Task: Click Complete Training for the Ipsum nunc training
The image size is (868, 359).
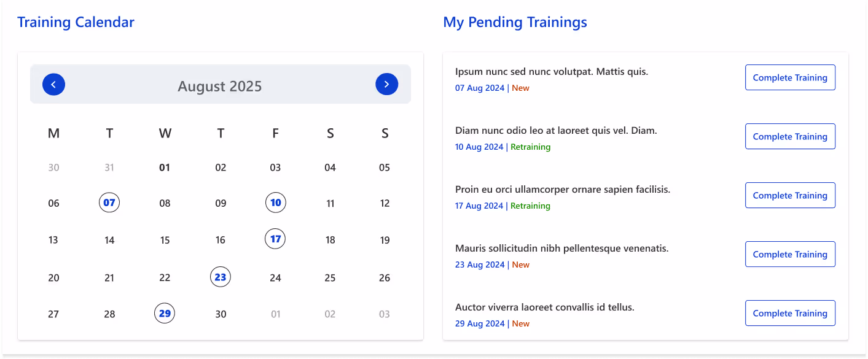Action: coord(790,77)
